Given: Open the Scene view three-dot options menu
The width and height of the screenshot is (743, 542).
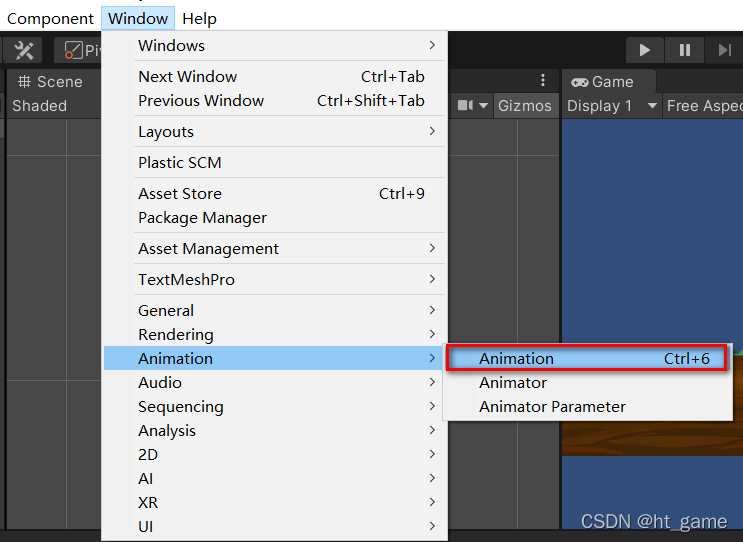Looking at the screenshot, I should [x=543, y=81].
